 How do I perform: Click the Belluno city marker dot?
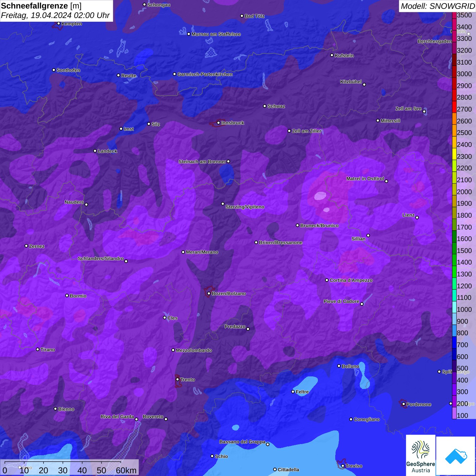click(339, 366)
